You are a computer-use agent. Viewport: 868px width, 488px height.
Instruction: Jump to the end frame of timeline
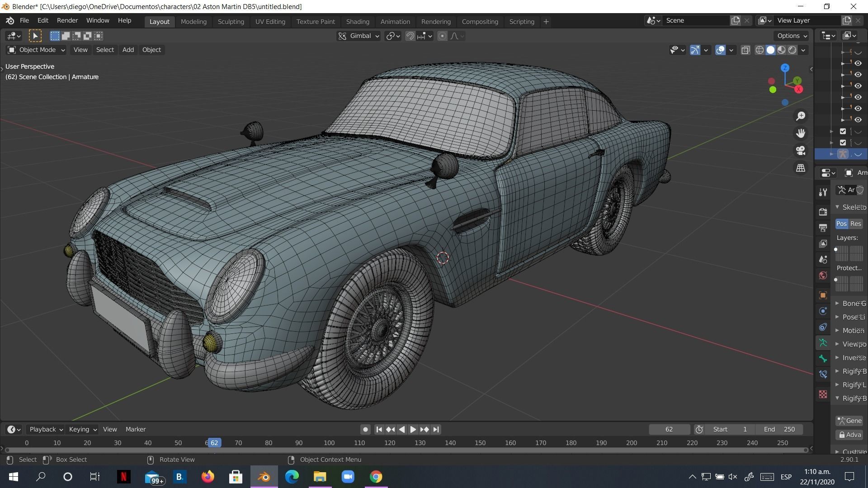tap(436, 429)
